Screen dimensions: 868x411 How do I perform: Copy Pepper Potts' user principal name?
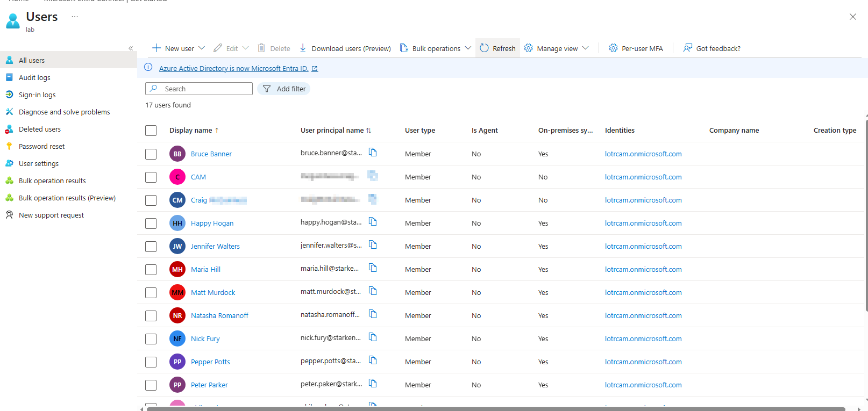pos(373,360)
